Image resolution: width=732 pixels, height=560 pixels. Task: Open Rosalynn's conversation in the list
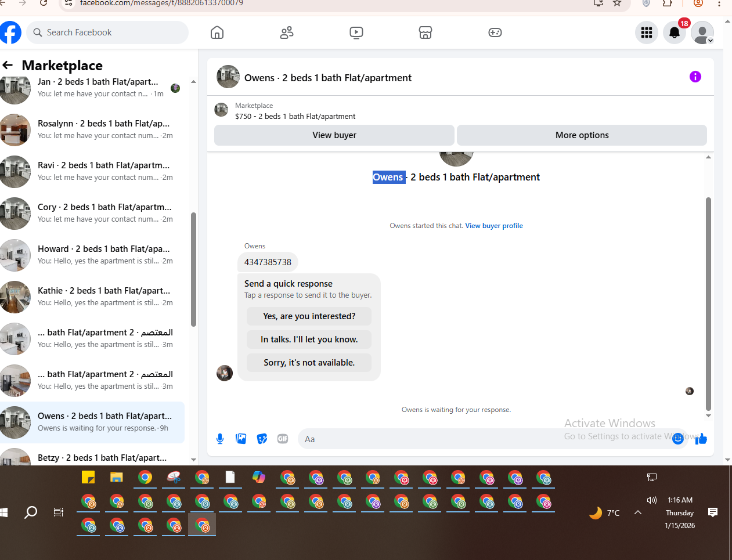click(92, 129)
